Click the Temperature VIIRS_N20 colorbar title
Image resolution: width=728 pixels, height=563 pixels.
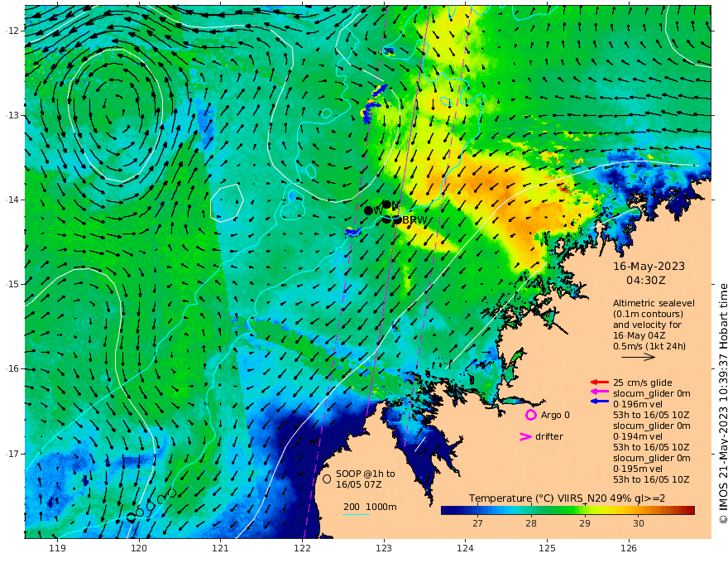567,498
